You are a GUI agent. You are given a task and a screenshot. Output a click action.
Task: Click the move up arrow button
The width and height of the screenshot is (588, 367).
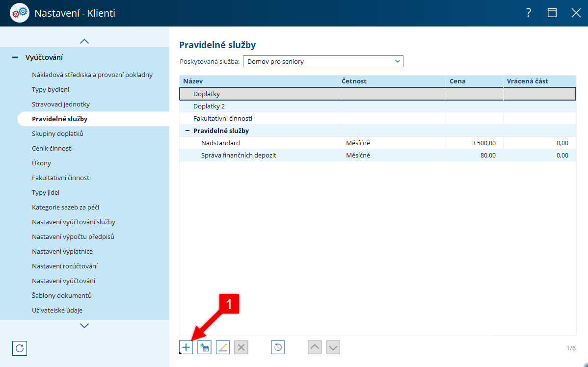pos(315,347)
